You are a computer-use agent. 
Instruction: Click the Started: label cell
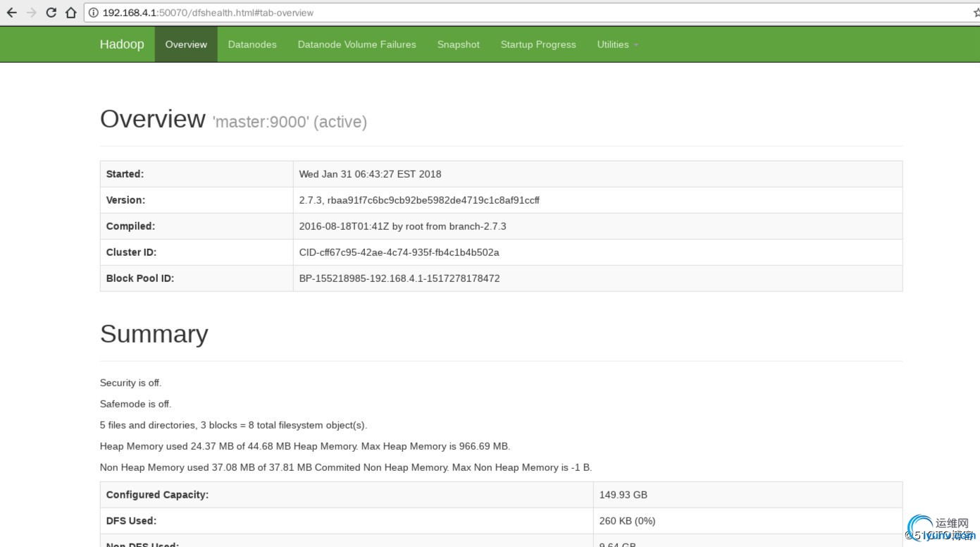pos(197,174)
